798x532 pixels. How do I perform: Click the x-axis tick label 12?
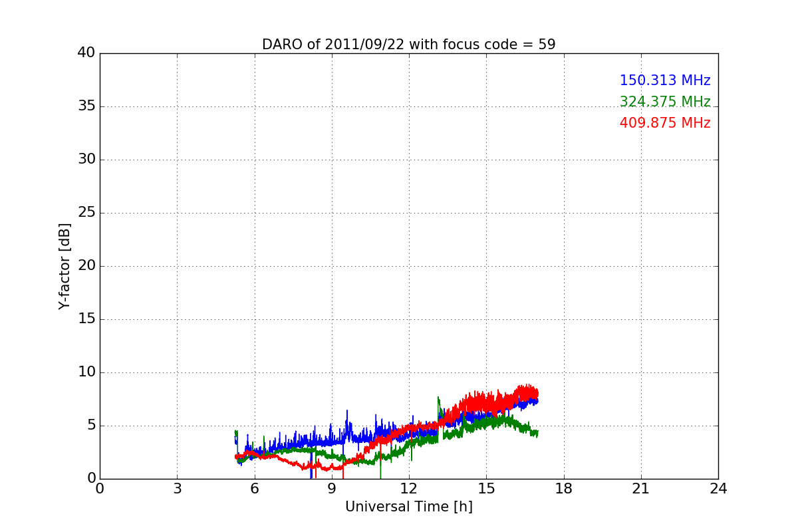[409, 489]
